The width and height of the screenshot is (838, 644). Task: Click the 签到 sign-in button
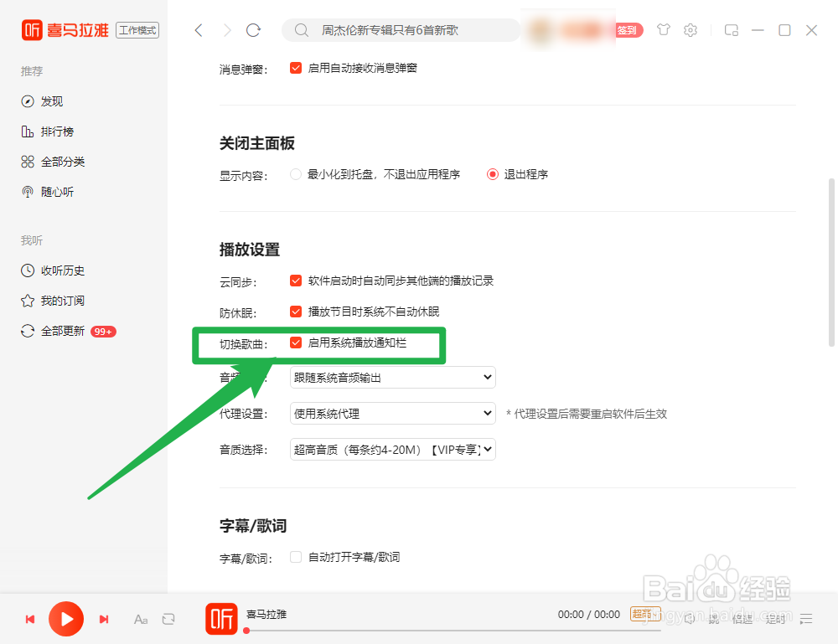(628, 29)
